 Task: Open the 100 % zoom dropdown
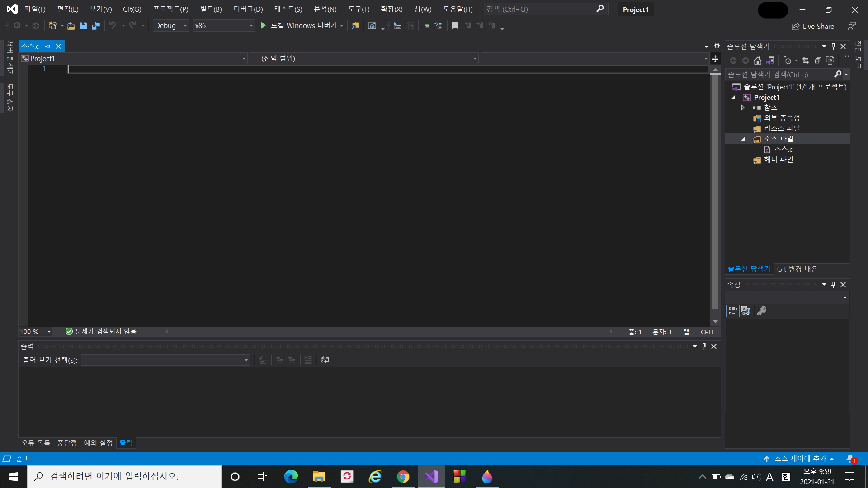(35, 332)
